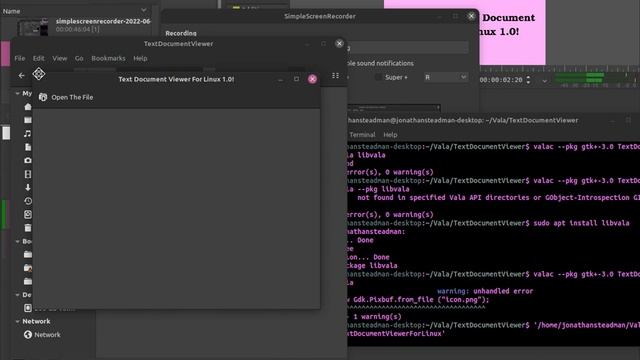Image resolution: width=640 pixels, height=360 pixels.
Task: Click the 'sudo apt install libvala' terminal command
Action: 581,223
